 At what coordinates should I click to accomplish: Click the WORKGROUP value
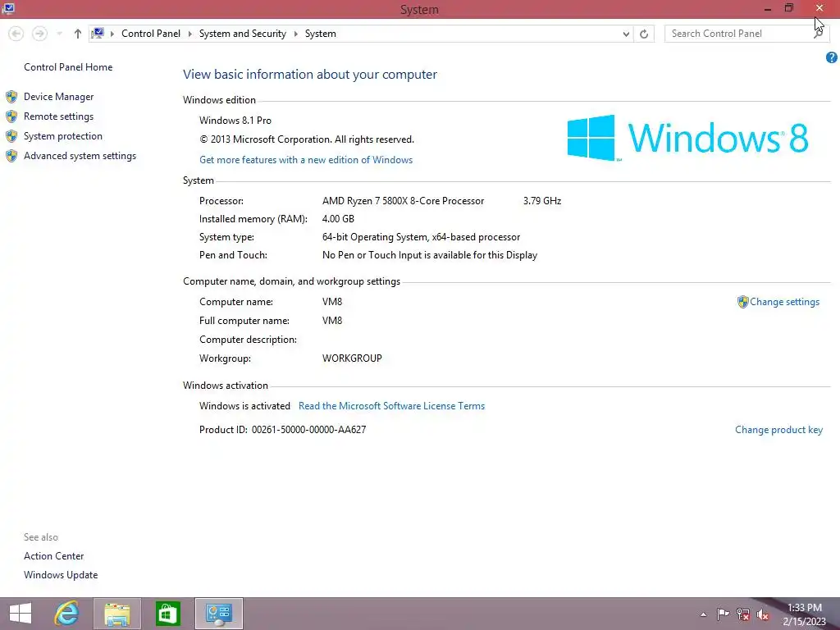[352, 358]
